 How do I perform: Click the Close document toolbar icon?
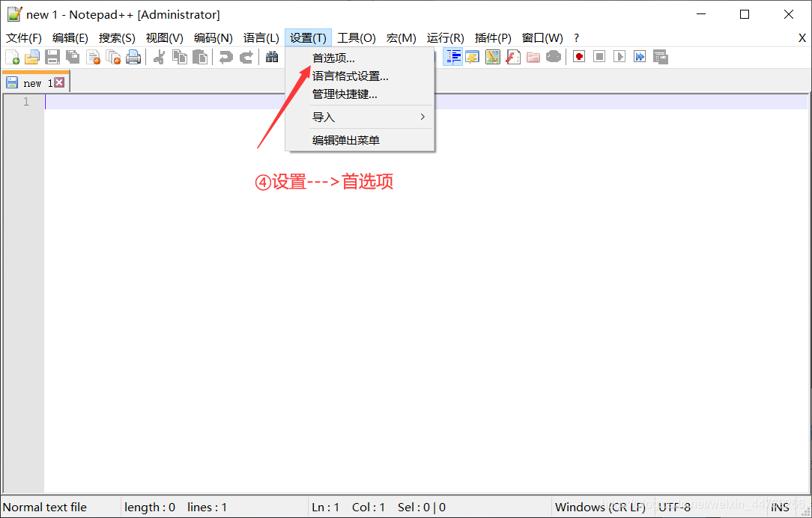(x=93, y=57)
